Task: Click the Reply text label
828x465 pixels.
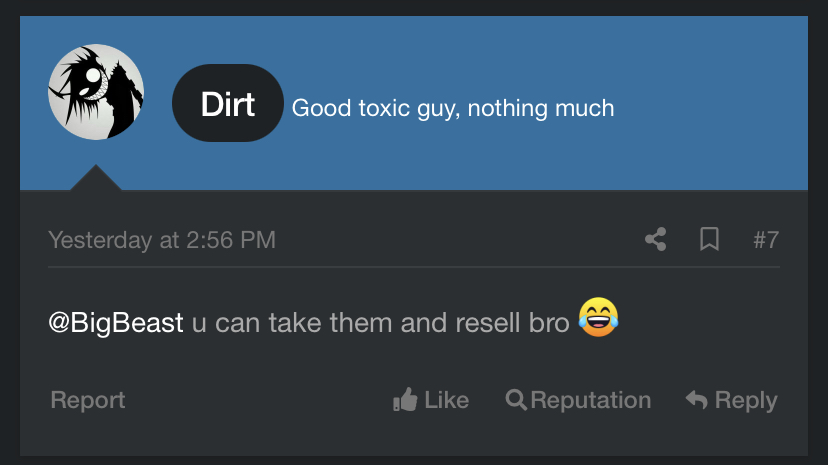Action: (x=746, y=400)
